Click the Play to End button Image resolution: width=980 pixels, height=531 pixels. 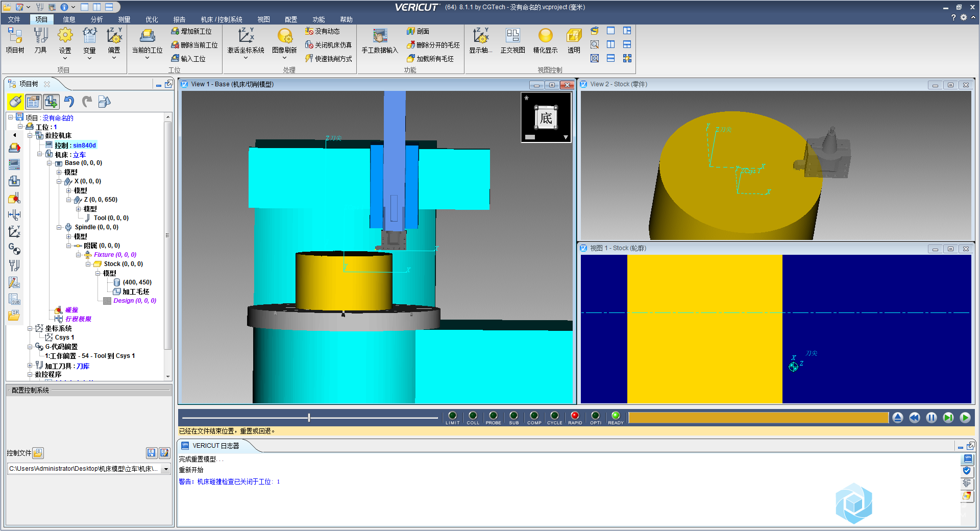pos(965,418)
